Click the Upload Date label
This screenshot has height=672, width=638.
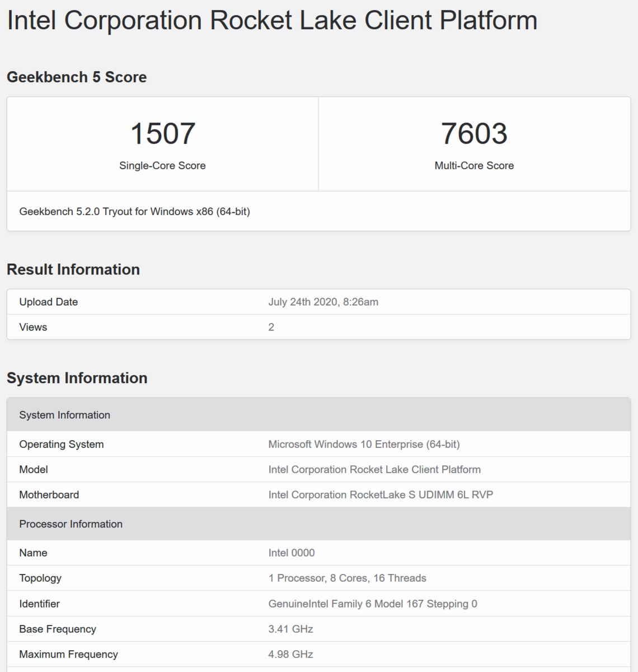pyautogui.click(x=49, y=302)
